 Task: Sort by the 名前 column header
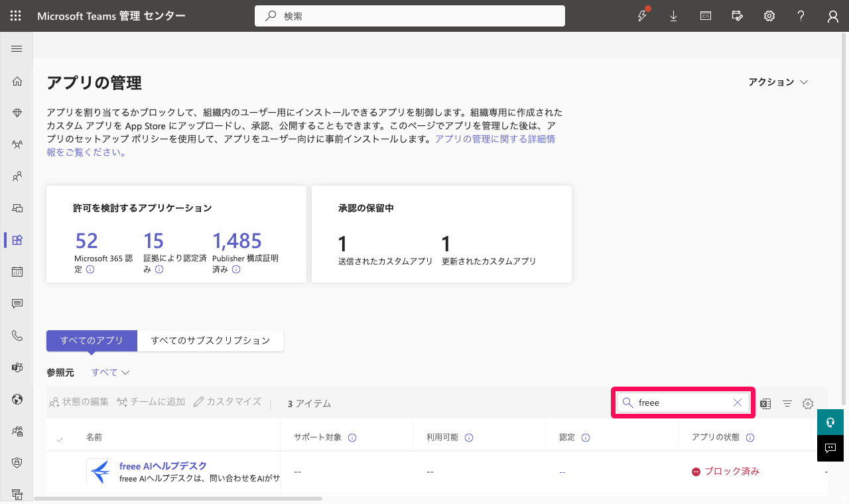coord(94,438)
